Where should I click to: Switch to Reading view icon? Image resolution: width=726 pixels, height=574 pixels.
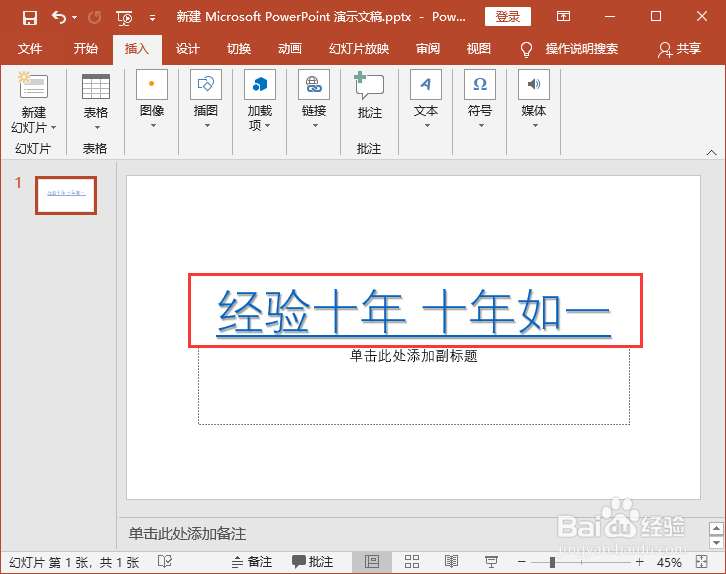pyautogui.click(x=451, y=562)
